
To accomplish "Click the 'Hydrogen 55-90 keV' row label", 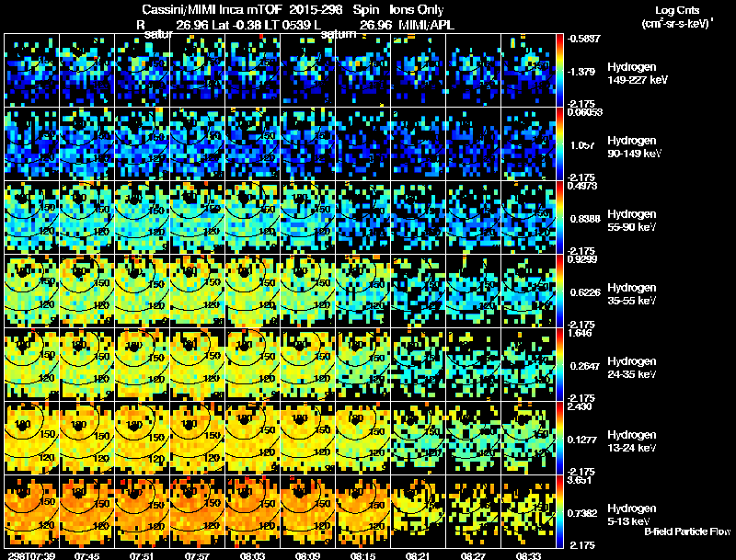I will pos(632,221).
